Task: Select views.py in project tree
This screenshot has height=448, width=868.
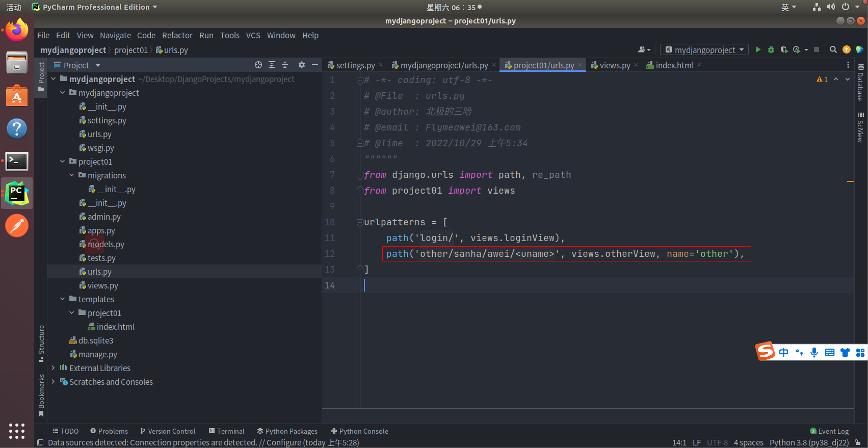Action: point(102,285)
